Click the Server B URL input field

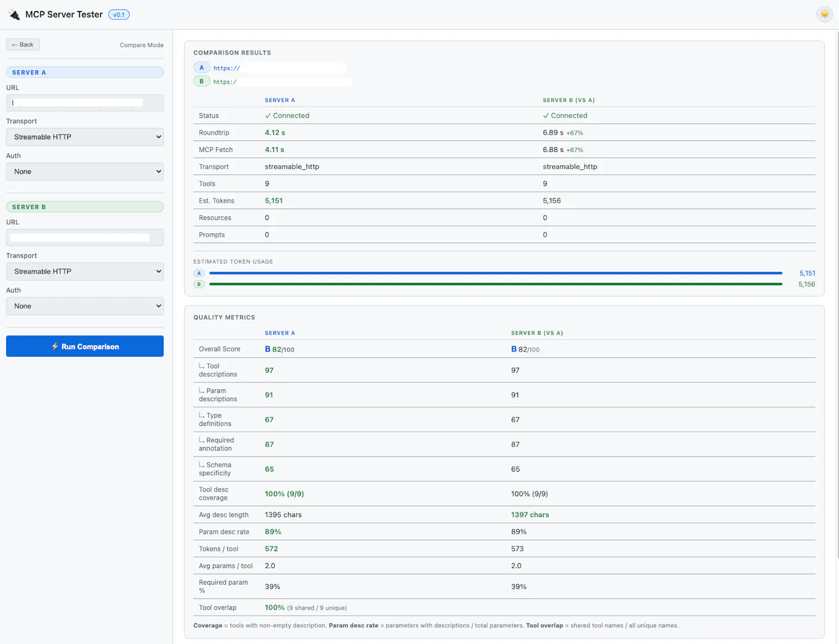point(85,237)
